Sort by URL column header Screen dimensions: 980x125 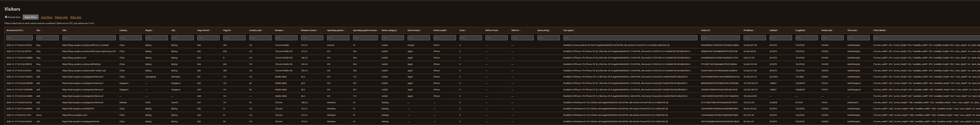tap(65, 30)
